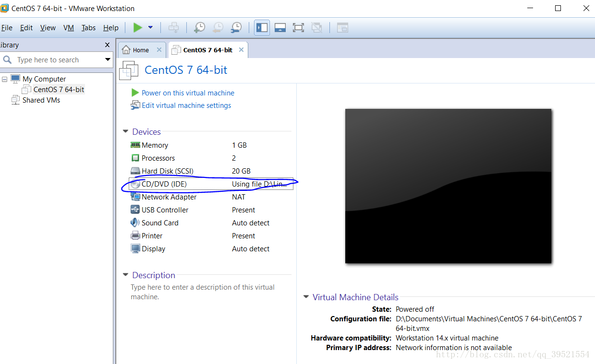
Task: Click the description text entry area
Action: 203,292
